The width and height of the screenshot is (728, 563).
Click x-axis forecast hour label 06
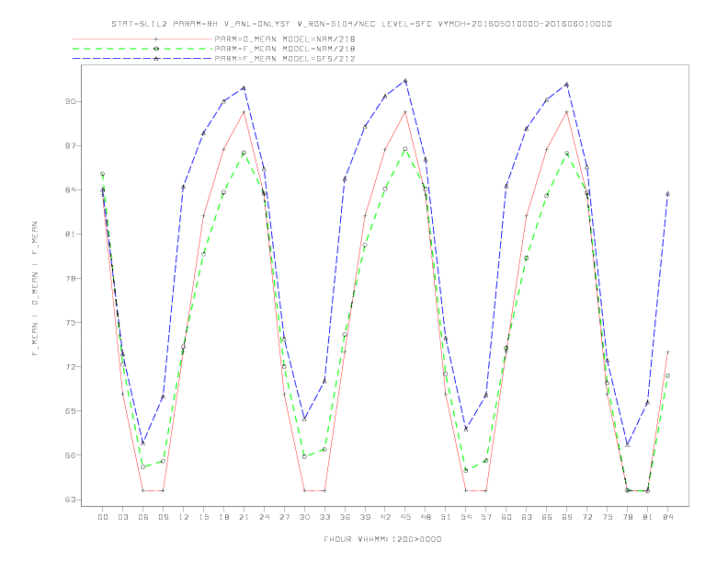[143, 517]
